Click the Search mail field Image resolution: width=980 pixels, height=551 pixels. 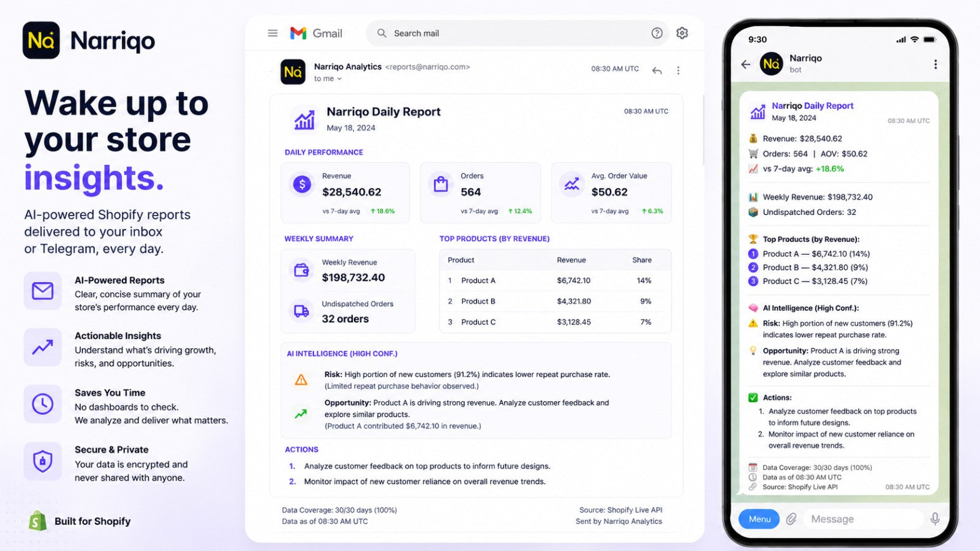(x=518, y=33)
